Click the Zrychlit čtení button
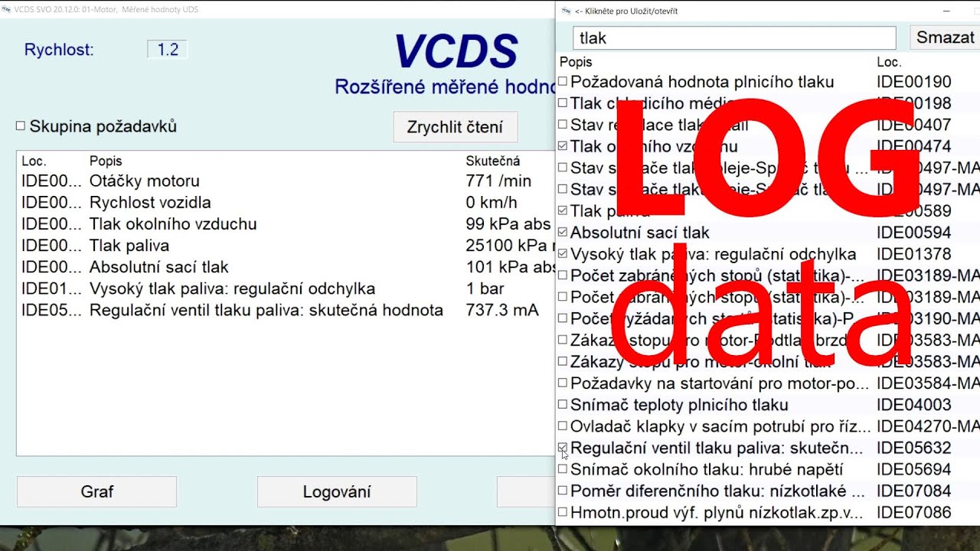980x551 pixels. click(456, 127)
